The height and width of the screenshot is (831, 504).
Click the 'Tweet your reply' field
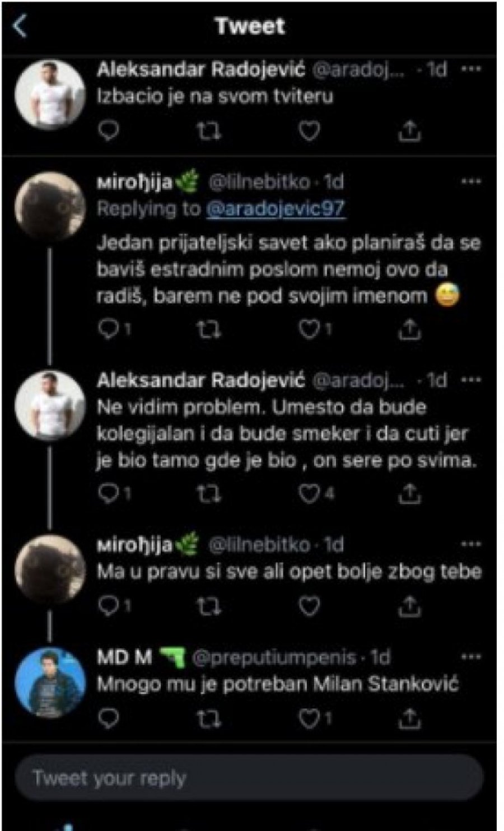click(x=249, y=778)
